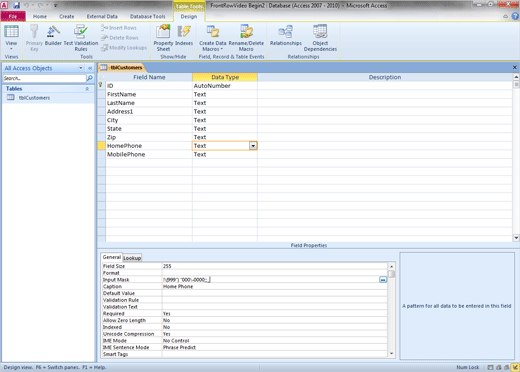Click Insert Rows in the ribbon

click(x=119, y=28)
